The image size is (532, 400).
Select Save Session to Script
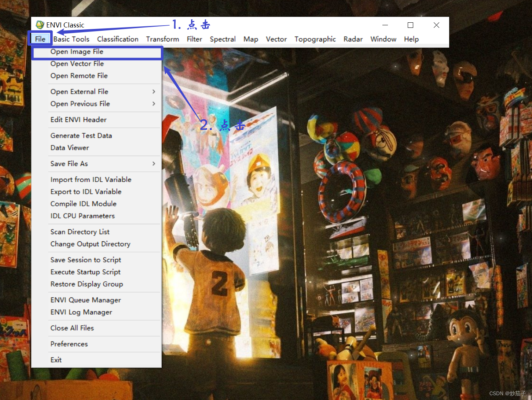pos(97,260)
